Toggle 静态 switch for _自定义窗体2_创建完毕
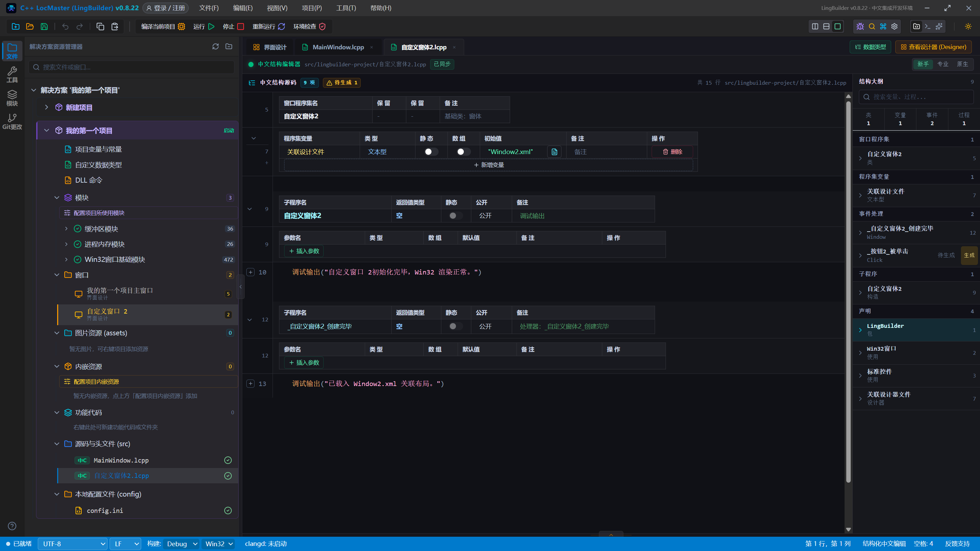 click(455, 326)
